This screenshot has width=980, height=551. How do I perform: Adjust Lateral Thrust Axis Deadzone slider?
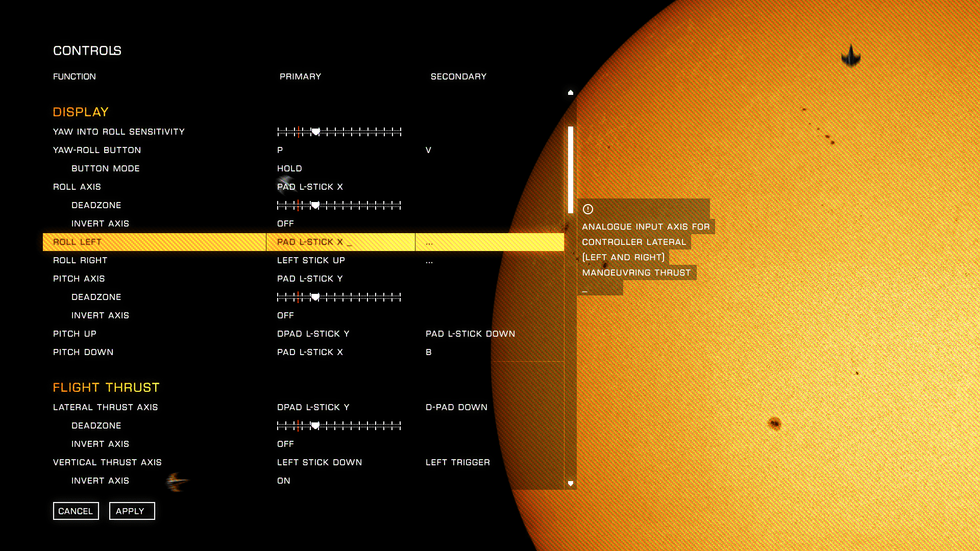point(339,425)
